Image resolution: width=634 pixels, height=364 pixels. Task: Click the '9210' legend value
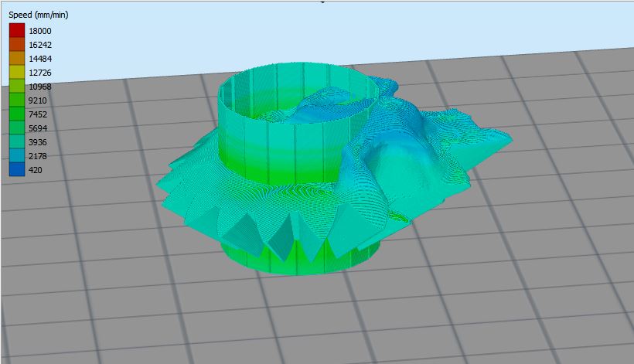pos(38,100)
